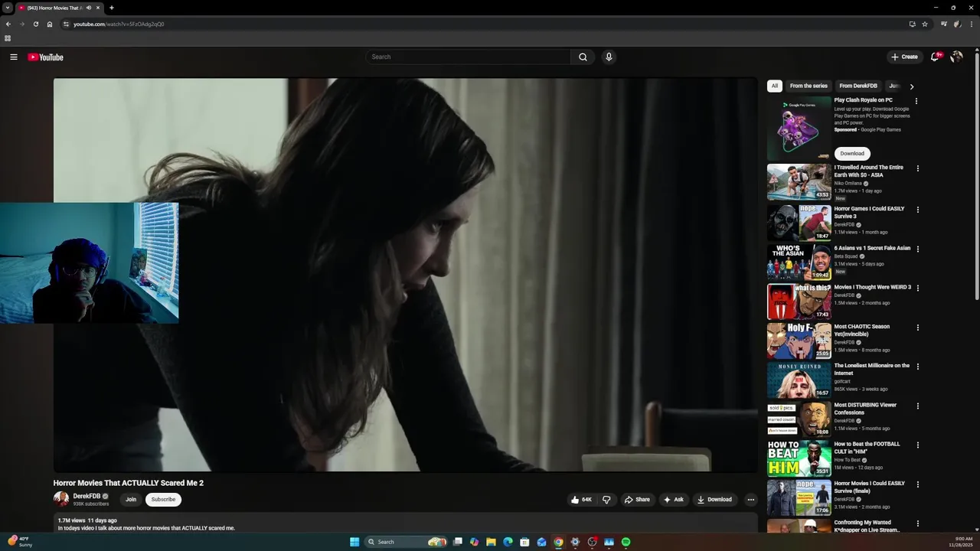The image size is (980, 551).
Task: Open options for 6 Asians vs 1 Secret Fake Asian
Action: point(918,249)
